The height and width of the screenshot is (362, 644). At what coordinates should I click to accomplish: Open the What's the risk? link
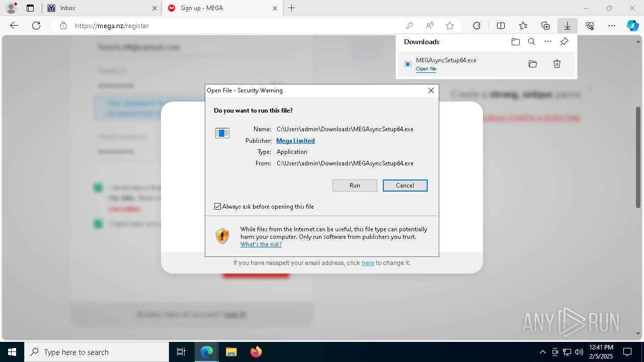tap(261, 244)
